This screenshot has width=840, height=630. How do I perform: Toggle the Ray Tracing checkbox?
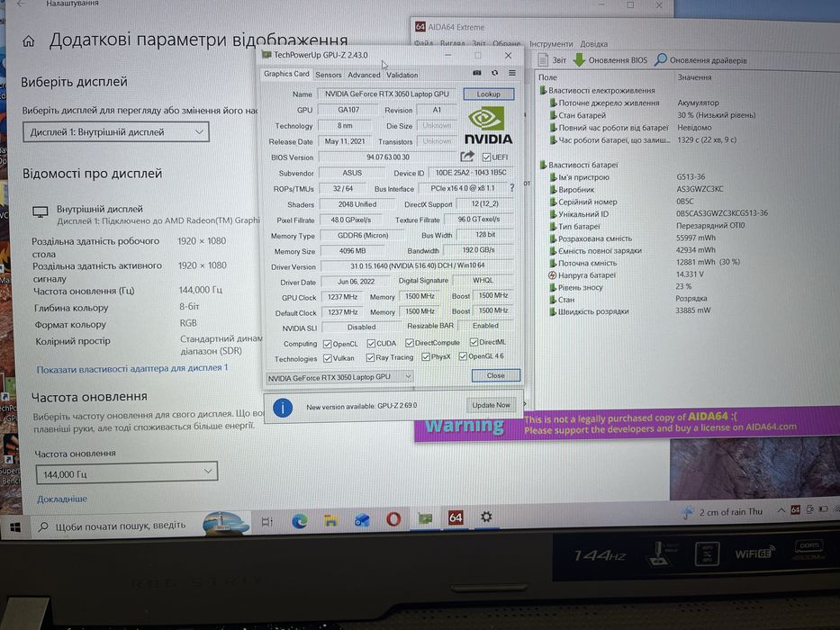tap(370, 357)
